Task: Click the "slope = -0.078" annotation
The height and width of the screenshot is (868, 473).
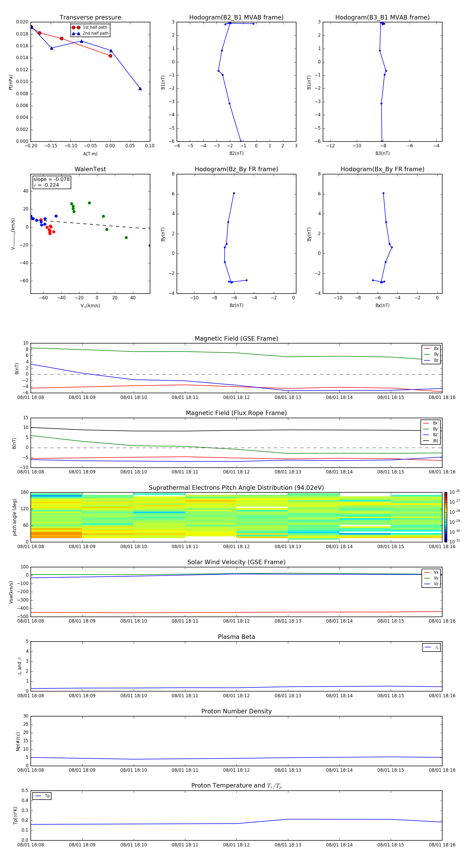Action: coord(52,179)
